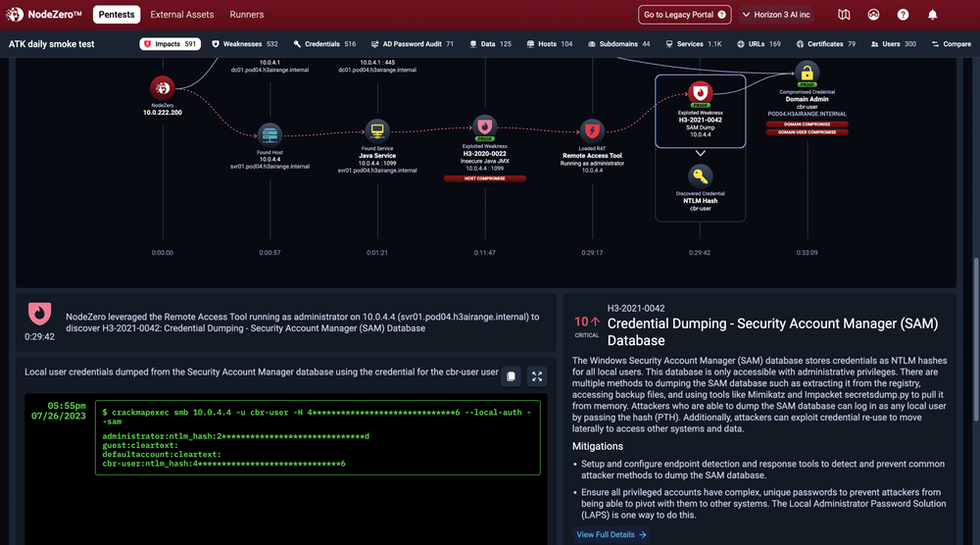Image resolution: width=980 pixels, height=545 pixels.
Task: Click Go to Legacy Portal button
Action: pyautogui.click(x=685, y=15)
